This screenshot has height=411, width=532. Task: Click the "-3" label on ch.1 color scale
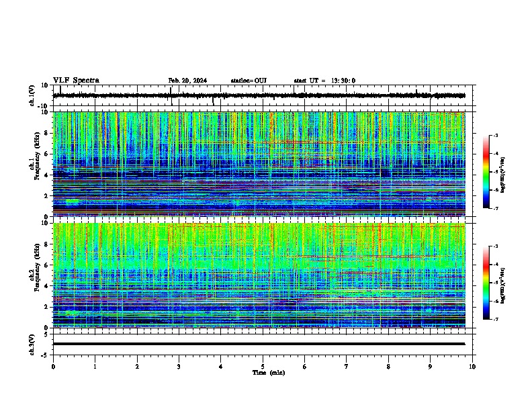(x=496, y=136)
